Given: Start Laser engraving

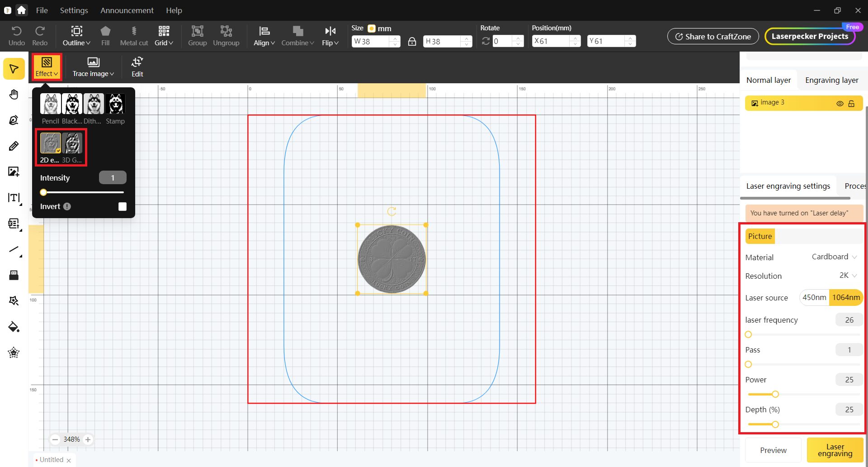Looking at the screenshot, I should 835,450.
